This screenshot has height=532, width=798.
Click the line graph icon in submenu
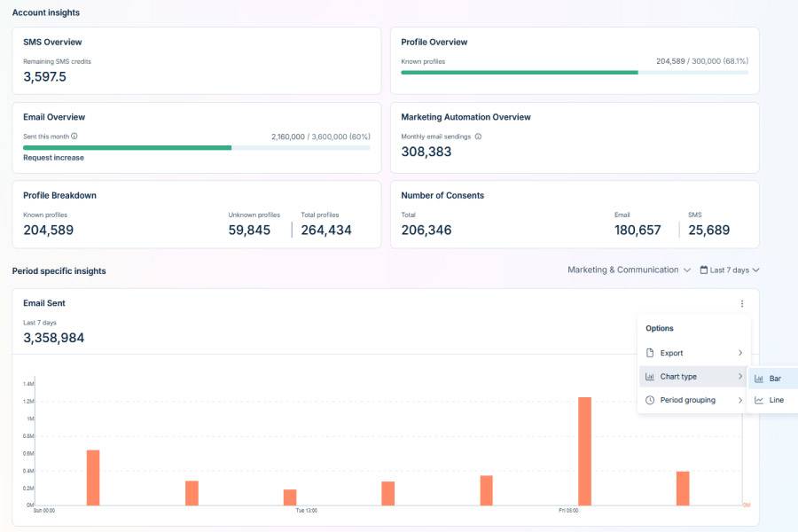point(759,400)
